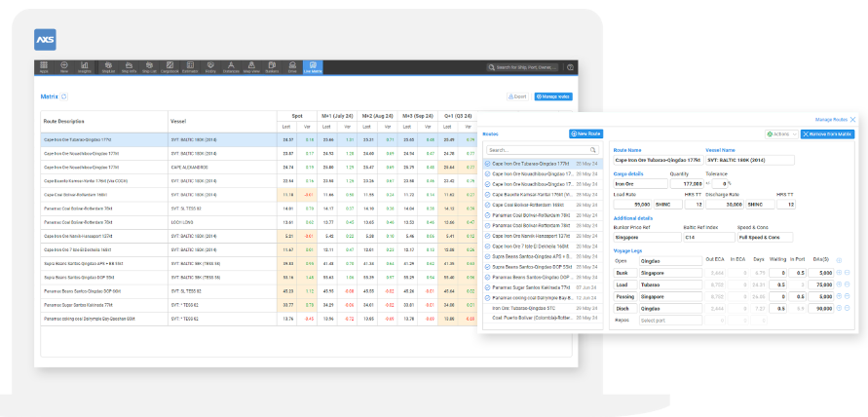Open the Bunkers toolbar icon
The image size is (868, 417).
(x=272, y=67)
